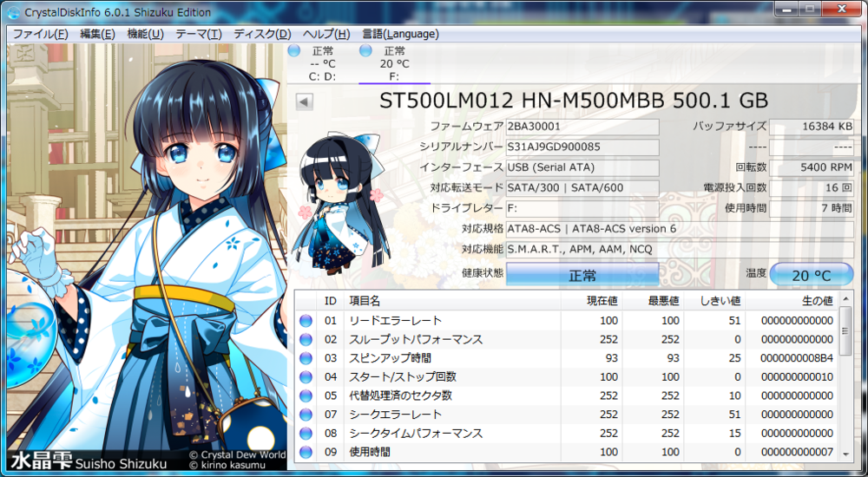Click the 正常 health status button
868x477 pixels.
[x=582, y=275]
